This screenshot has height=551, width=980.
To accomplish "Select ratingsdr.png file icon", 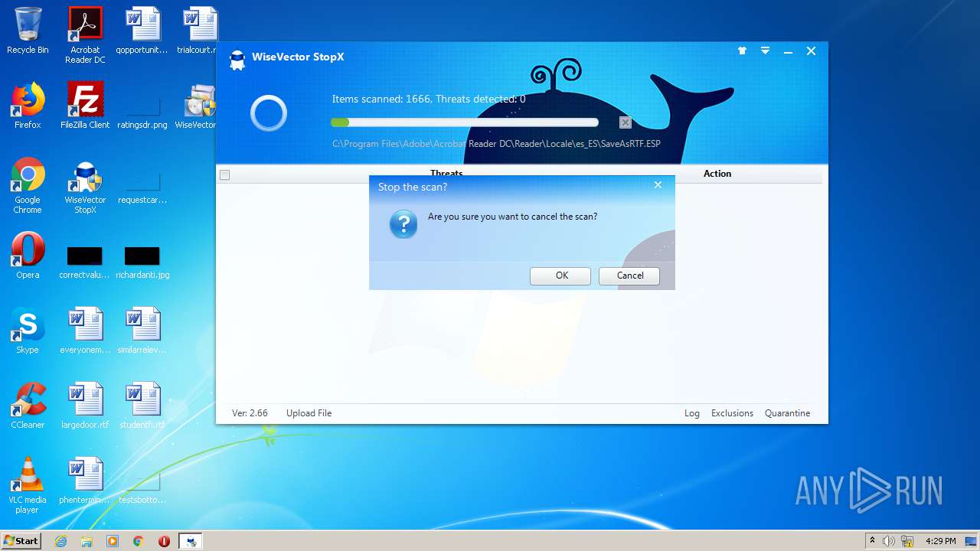I will coord(142,112).
